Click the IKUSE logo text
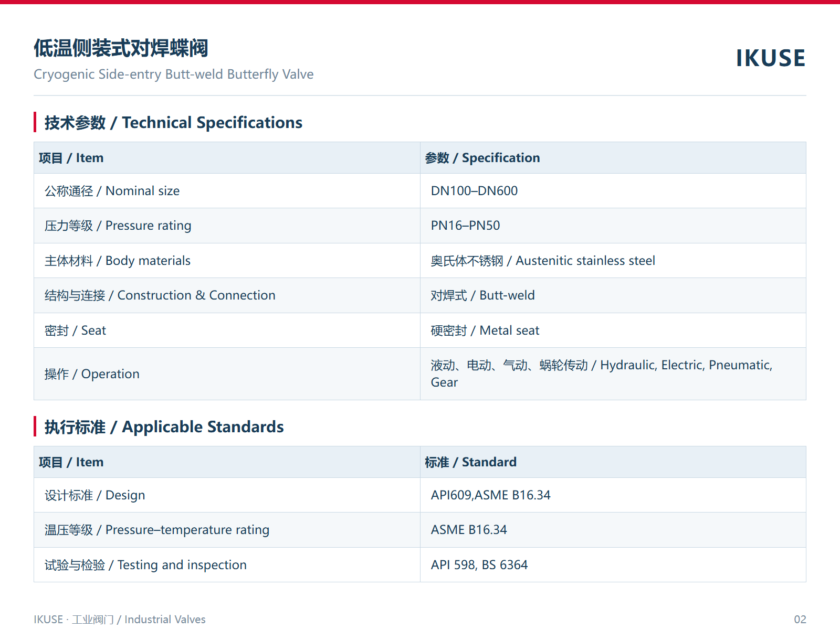 click(x=771, y=58)
